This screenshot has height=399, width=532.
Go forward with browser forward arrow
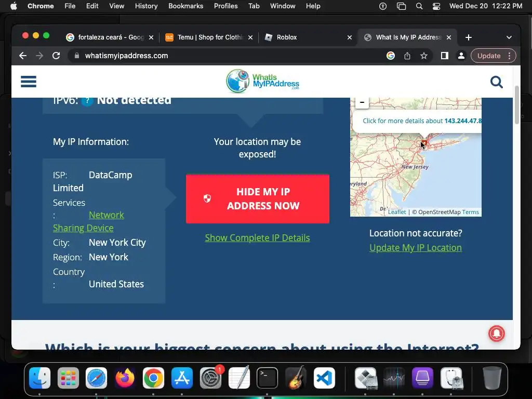tap(39, 56)
